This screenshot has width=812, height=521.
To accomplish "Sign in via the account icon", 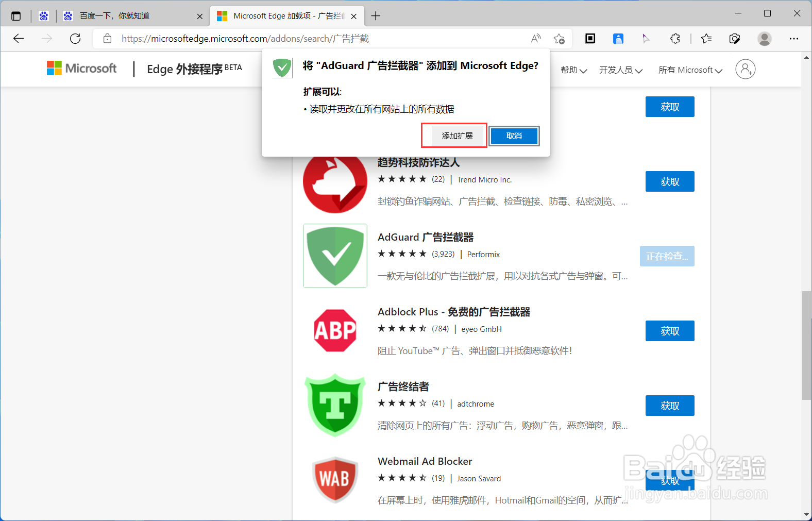I will coord(745,69).
